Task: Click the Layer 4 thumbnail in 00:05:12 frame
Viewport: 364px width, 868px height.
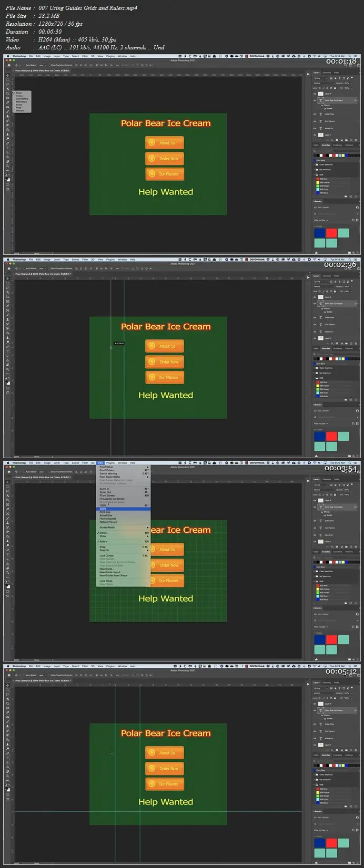Action: pos(321,704)
